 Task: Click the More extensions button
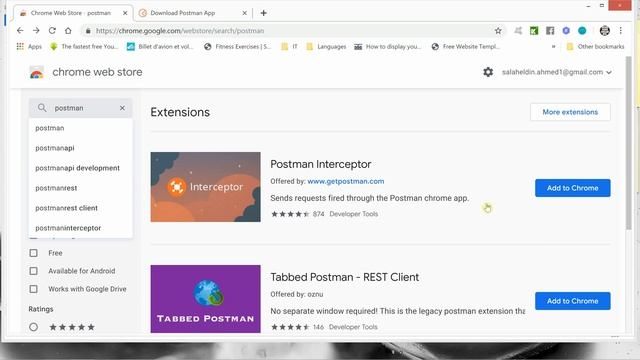tap(570, 112)
